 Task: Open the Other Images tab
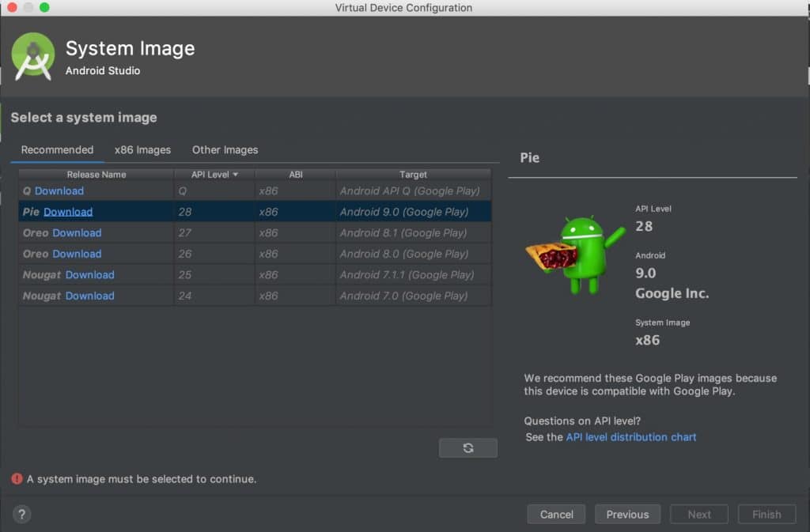tap(224, 149)
